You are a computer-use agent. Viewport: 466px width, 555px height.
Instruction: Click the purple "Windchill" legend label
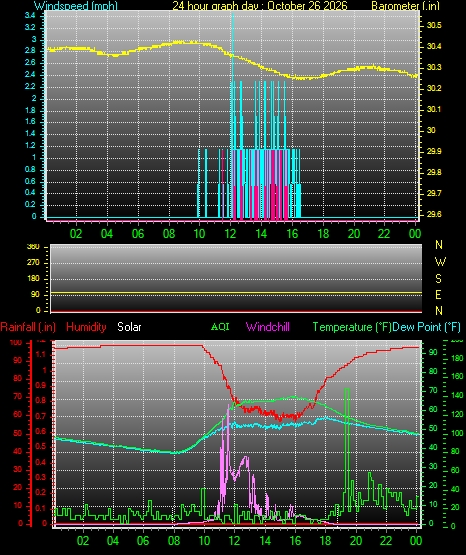(267, 327)
